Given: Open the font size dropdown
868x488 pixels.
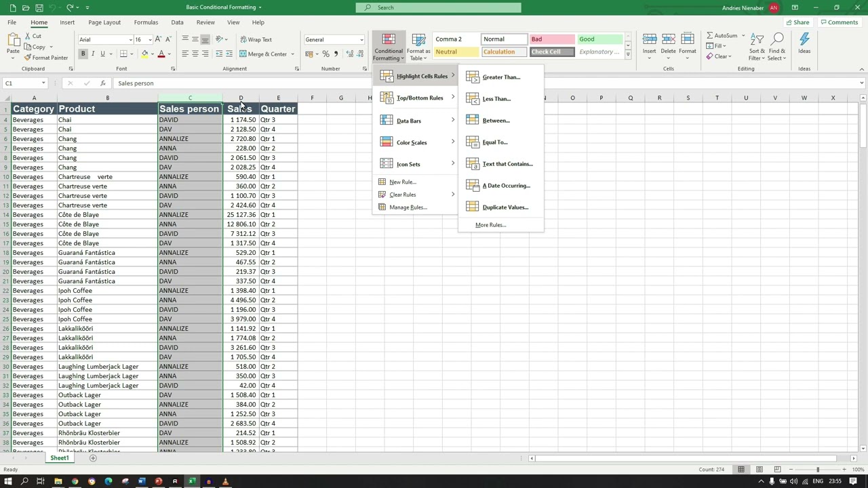Looking at the screenshot, I should [x=150, y=39].
